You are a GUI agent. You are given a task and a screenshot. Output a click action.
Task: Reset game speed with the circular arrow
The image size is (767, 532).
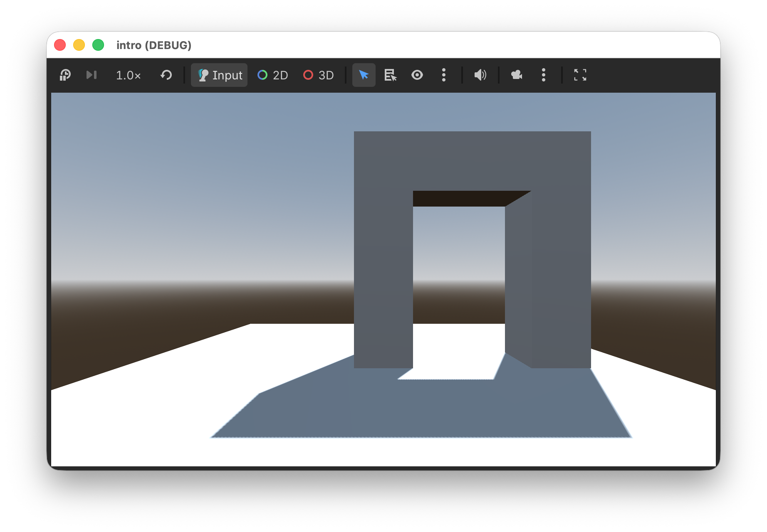point(166,75)
